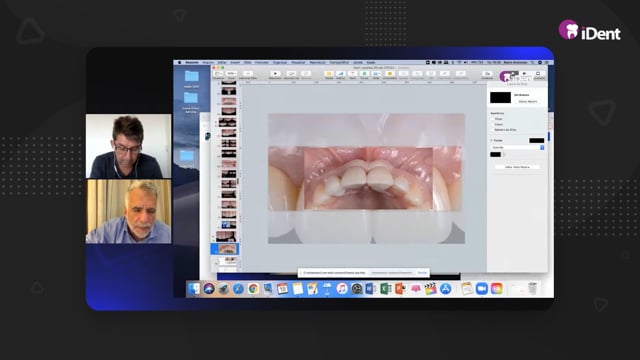Open the Arquivo menu in menu bar

pyautogui.click(x=208, y=62)
